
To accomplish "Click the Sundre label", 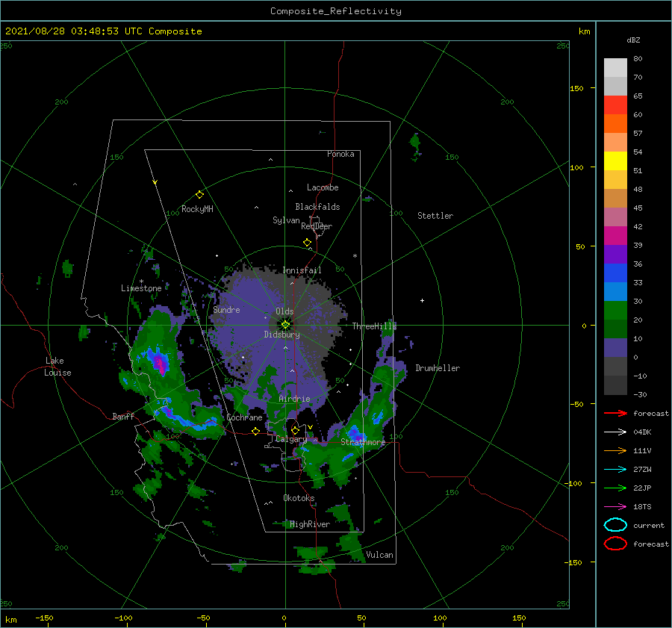I will [226, 309].
